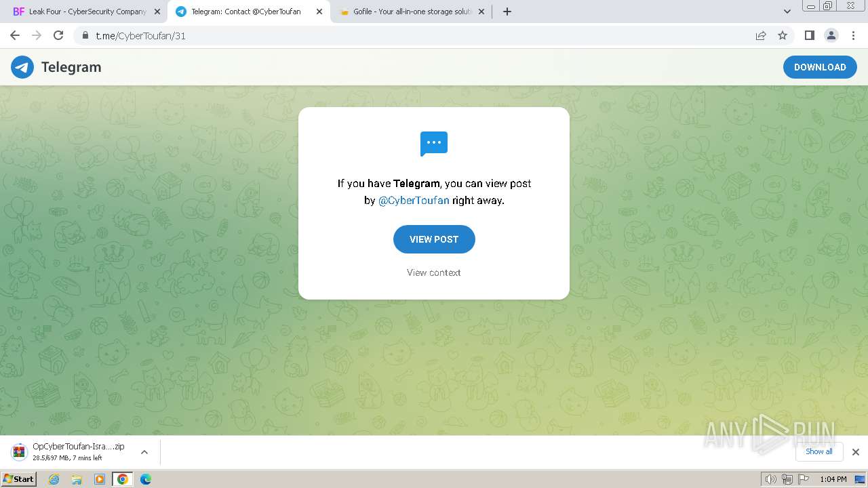The width and height of the screenshot is (868, 488).
Task: Open the Chrome side panel
Action: [809, 35]
